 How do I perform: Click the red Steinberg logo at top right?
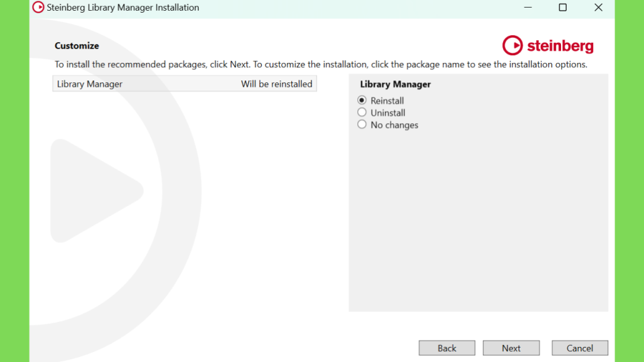point(548,45)
